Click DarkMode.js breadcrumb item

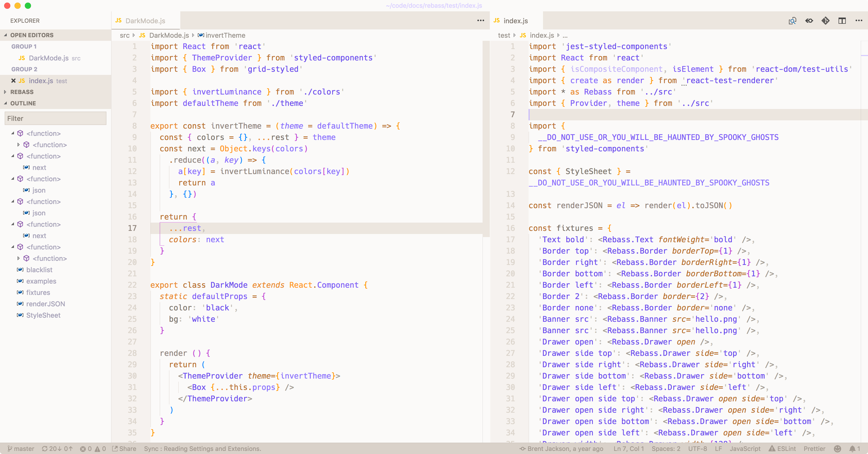click(169, 35)
